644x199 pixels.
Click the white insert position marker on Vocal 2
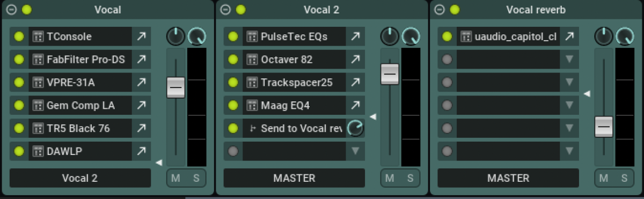click(373, 116)
